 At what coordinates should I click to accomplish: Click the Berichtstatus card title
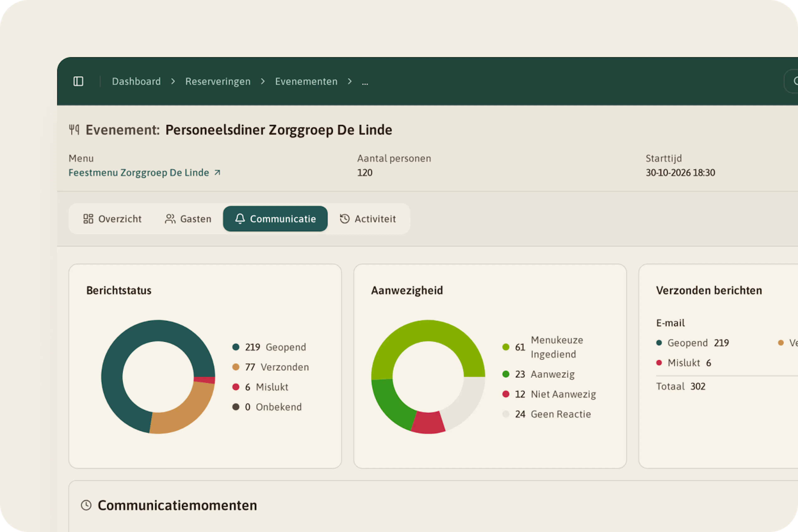pyautogui.click(x=119, y=291)
